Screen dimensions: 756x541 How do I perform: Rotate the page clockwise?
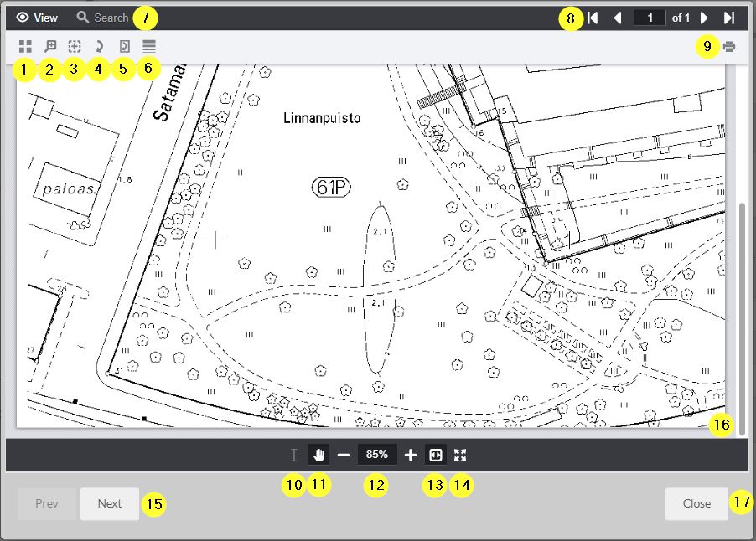122,46
